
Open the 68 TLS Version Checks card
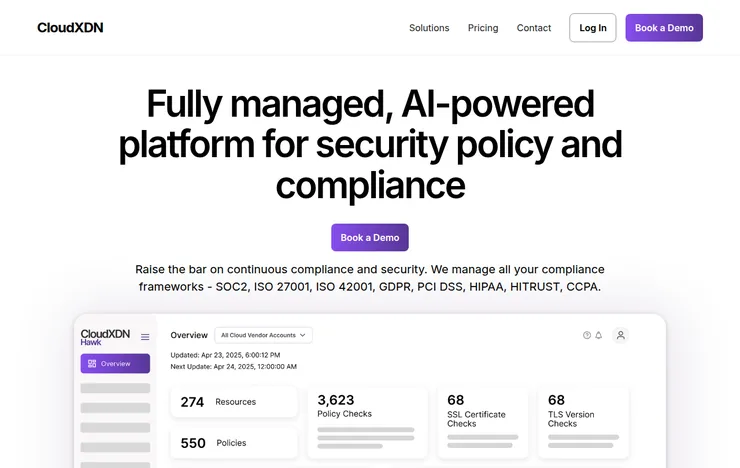click(583, 422)
